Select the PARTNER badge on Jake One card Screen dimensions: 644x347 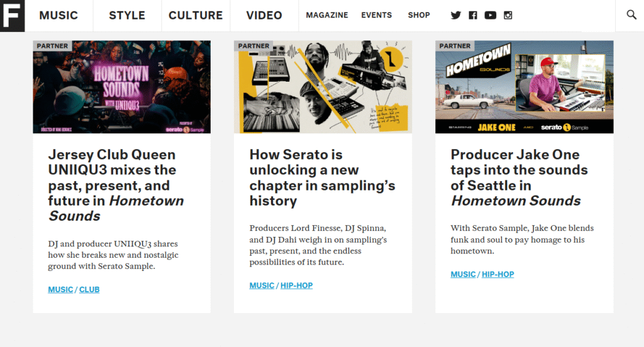pyautogui.click(x=455, y=46)
